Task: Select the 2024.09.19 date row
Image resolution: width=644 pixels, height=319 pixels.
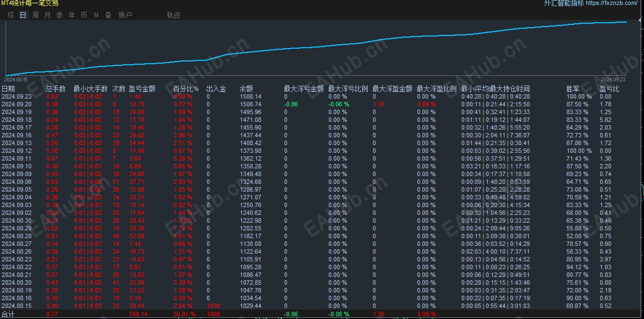Action: tap(17, 112)
